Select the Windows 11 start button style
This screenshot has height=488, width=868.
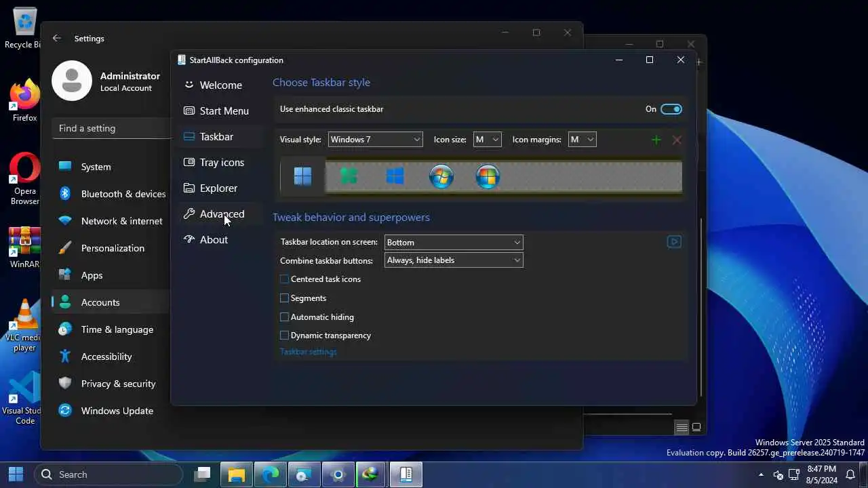[x=302, y=176]
